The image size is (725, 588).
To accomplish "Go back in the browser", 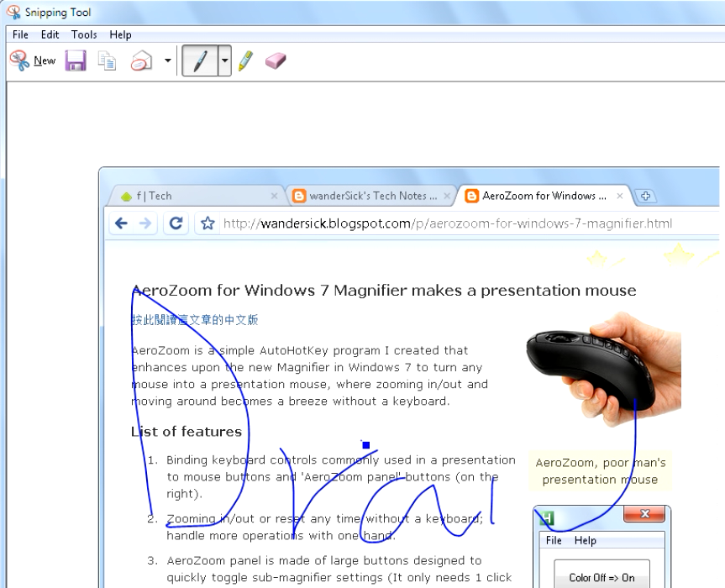I will 121,223.
